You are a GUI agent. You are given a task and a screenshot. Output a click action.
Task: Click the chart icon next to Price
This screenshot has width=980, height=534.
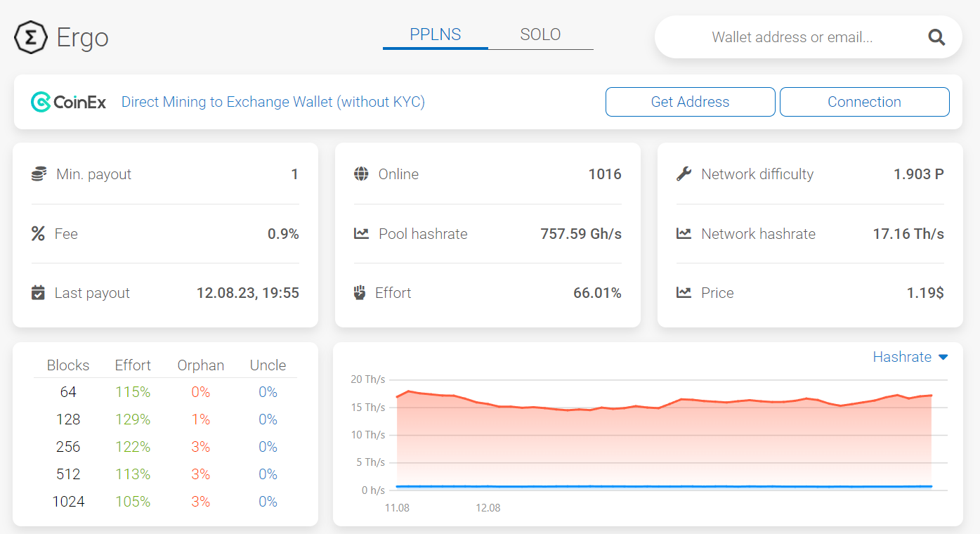[x=683, y=293]
